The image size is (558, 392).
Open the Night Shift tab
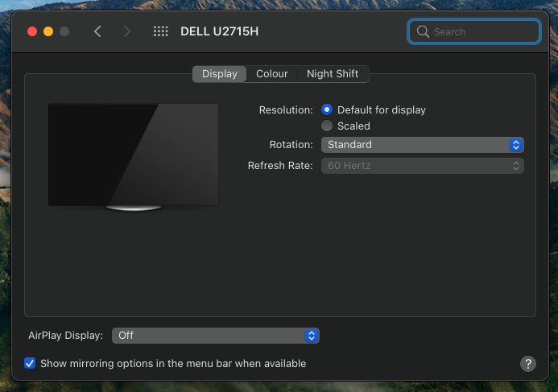click(x=333, y=73)
